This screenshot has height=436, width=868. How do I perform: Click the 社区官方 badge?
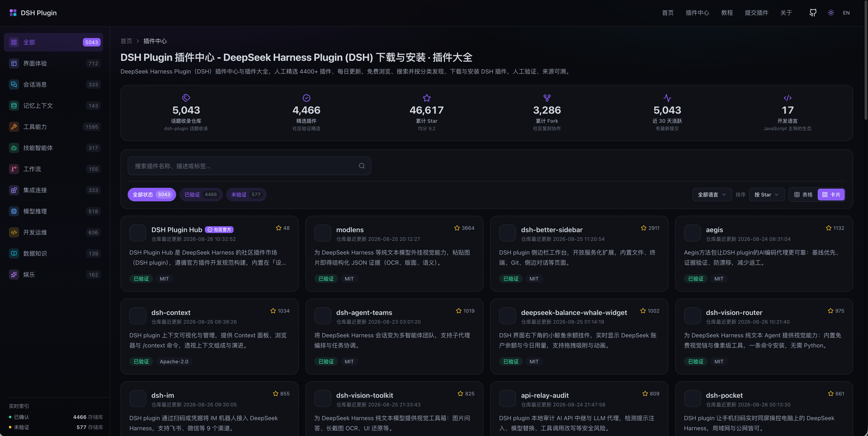[219, 230]
